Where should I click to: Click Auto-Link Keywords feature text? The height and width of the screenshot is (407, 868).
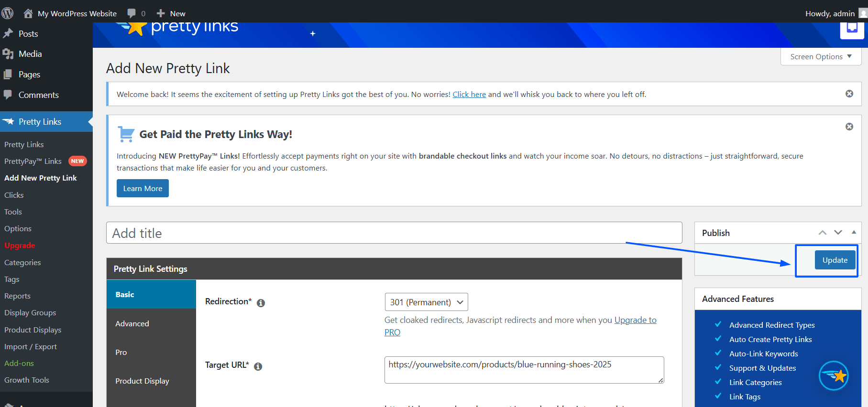[764, 353]
